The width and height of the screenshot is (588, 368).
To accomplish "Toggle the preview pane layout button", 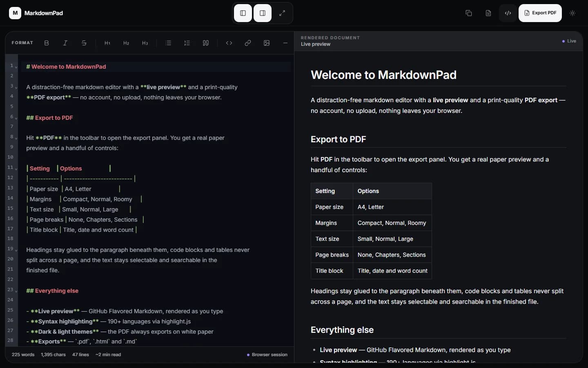I will pyautogui.click(x=263, y=13).
